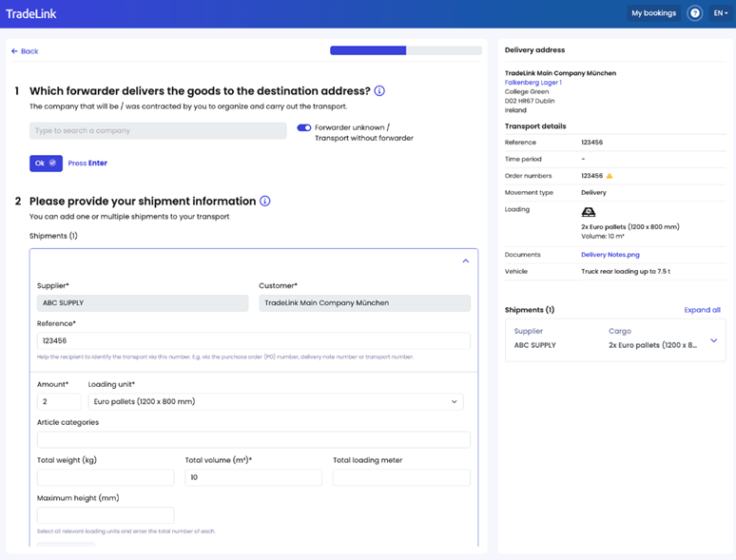This screenshot has width=736, height=560.
Task: Click the company search field
Action: [158, 131]
